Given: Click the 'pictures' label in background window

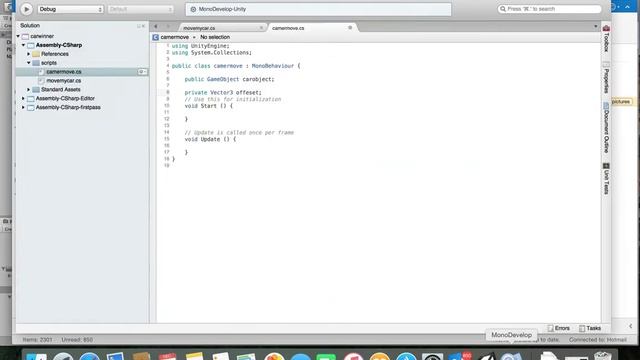Looking at the screenshot, I should click(x=621, y=102).
